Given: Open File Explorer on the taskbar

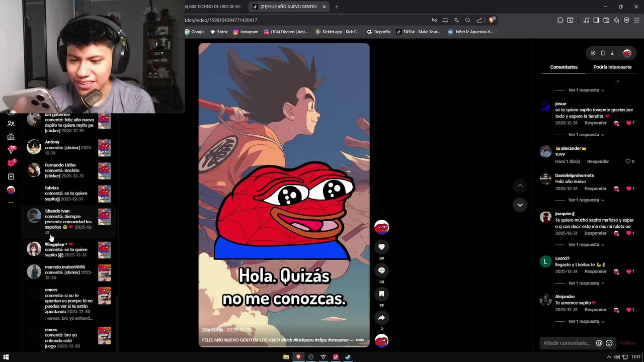Looking at the screenshot, I should 286,357.
